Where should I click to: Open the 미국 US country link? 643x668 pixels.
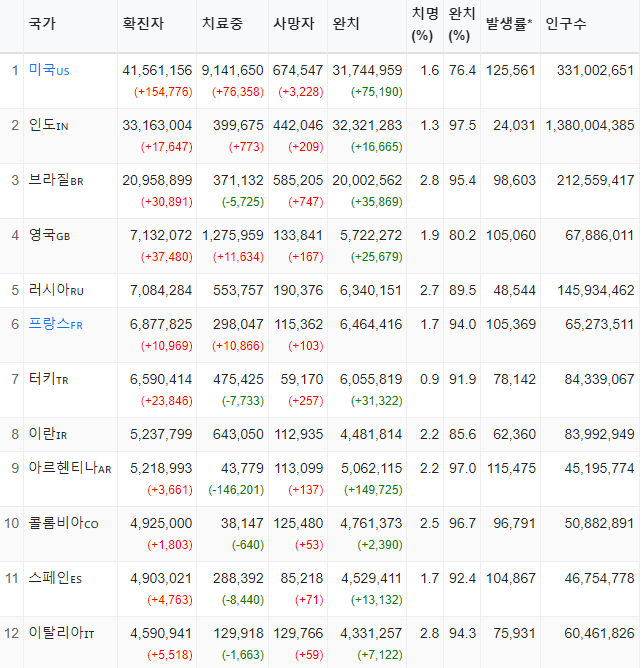(49, 70)
